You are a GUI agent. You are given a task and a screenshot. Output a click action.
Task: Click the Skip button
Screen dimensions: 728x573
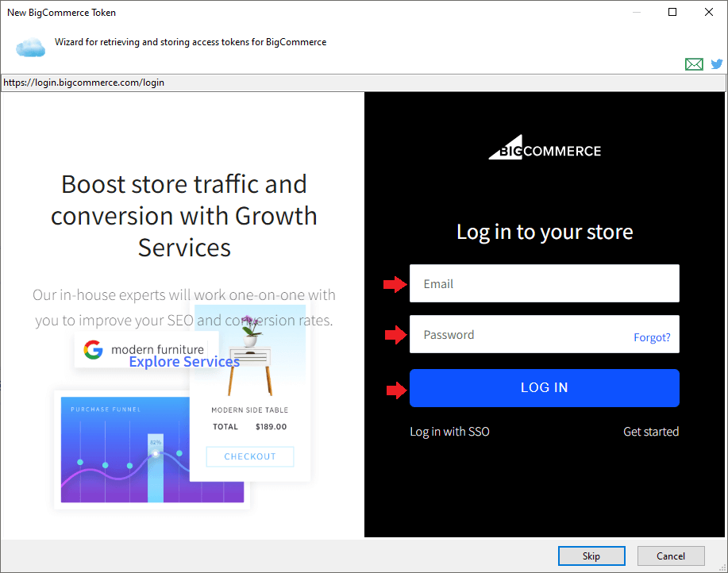pos(591,556)
